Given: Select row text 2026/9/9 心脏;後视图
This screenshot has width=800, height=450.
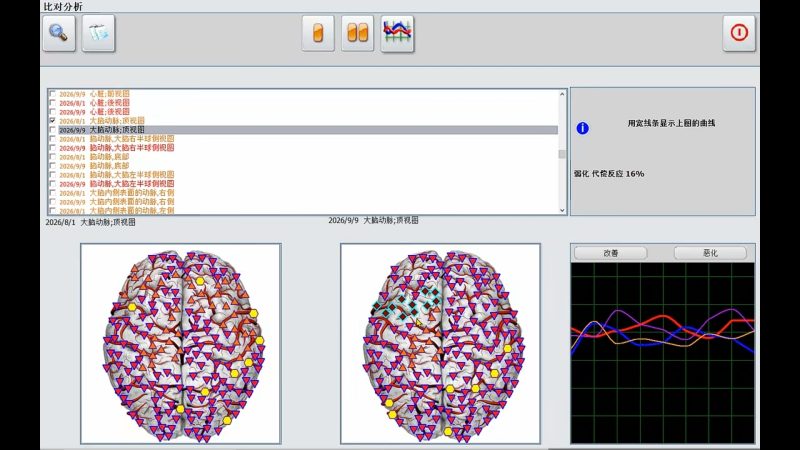Looking at the screenshot, I should point(94,112).
